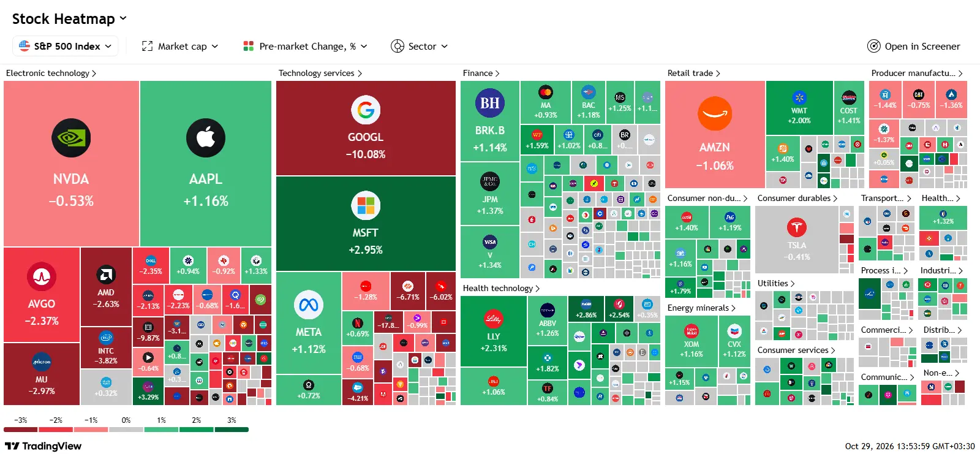Open the Stock Heatmap title dropdown
Screen dimensions: 980x459
pos(69,19)
